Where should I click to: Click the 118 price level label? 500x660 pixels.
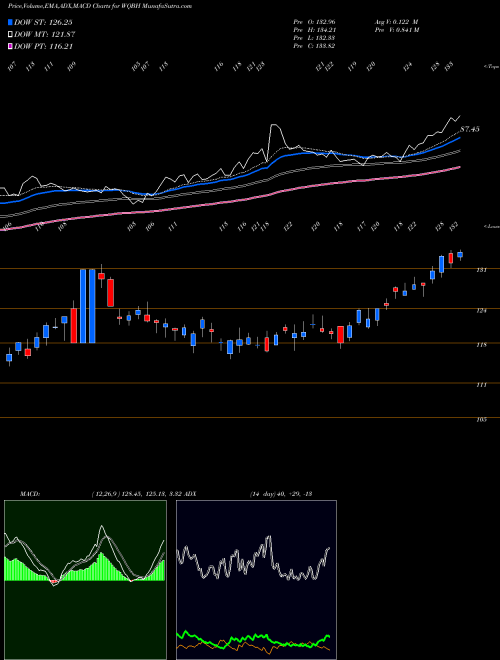click(x=482, y=345)
